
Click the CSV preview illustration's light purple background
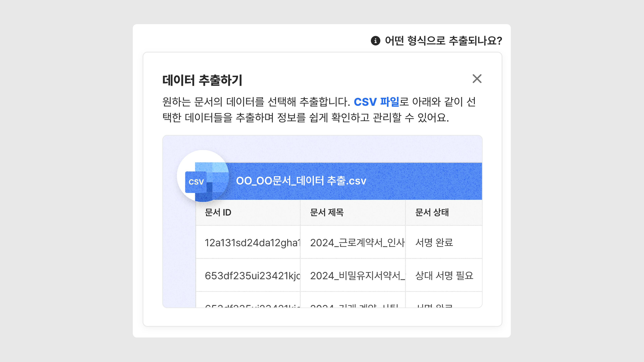(x=325, y=149)
